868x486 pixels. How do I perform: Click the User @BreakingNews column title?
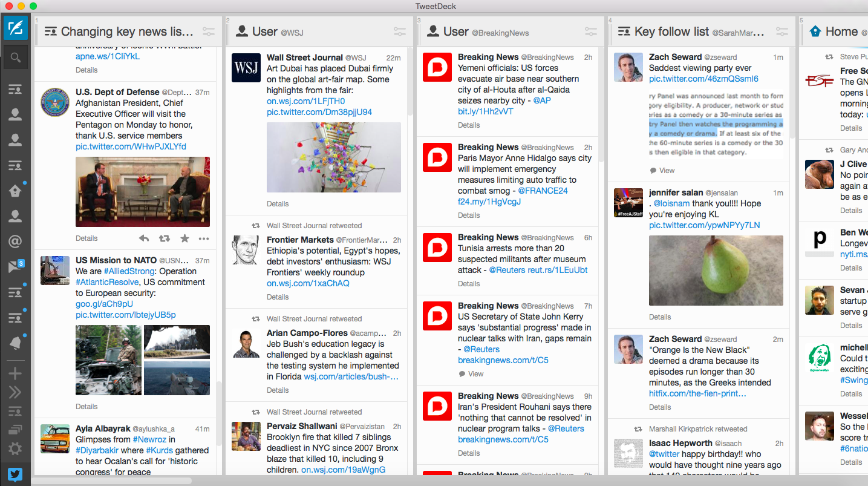[x=486, y=31]
